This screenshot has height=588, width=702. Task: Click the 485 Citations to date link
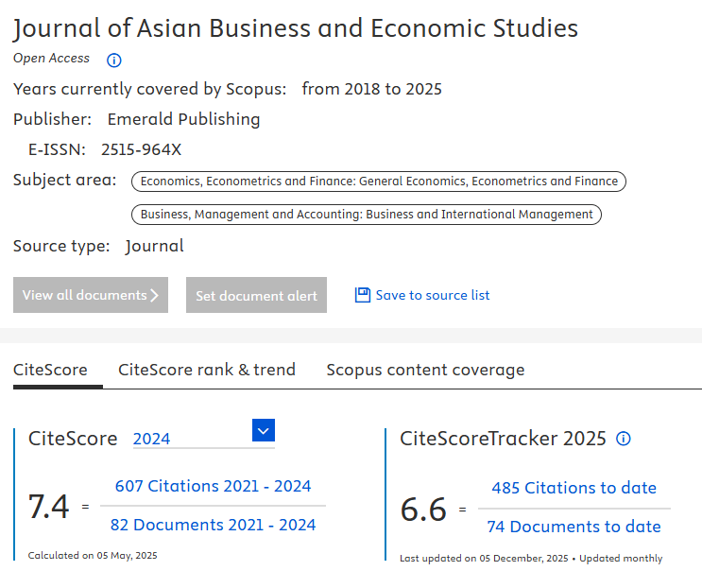click(574, 488)
